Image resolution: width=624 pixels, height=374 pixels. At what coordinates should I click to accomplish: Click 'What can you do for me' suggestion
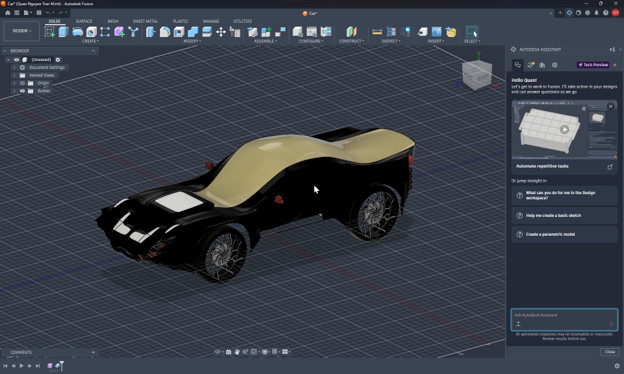click(564, 195)
